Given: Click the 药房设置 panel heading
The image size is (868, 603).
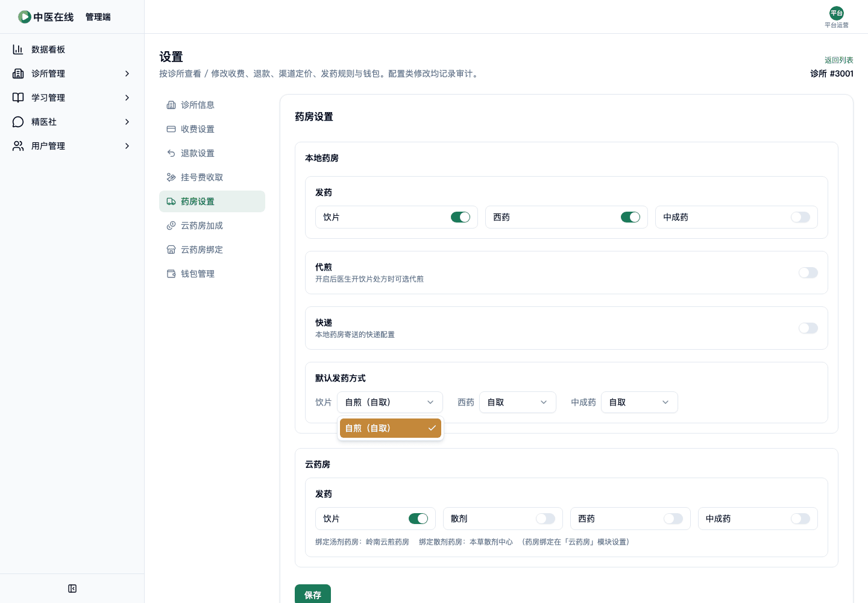Looking at the screenshot, I should (x=314, y=116).
